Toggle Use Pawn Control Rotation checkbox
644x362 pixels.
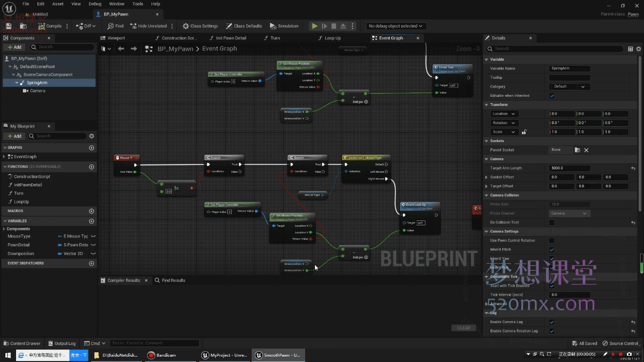(552, 240)
